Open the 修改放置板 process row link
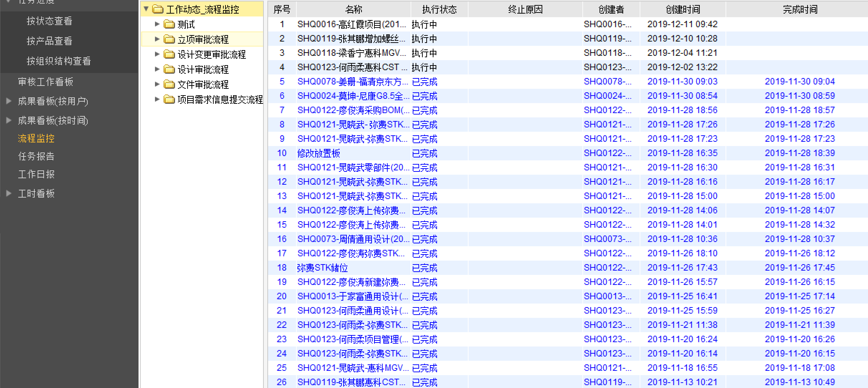 point(319,153)
